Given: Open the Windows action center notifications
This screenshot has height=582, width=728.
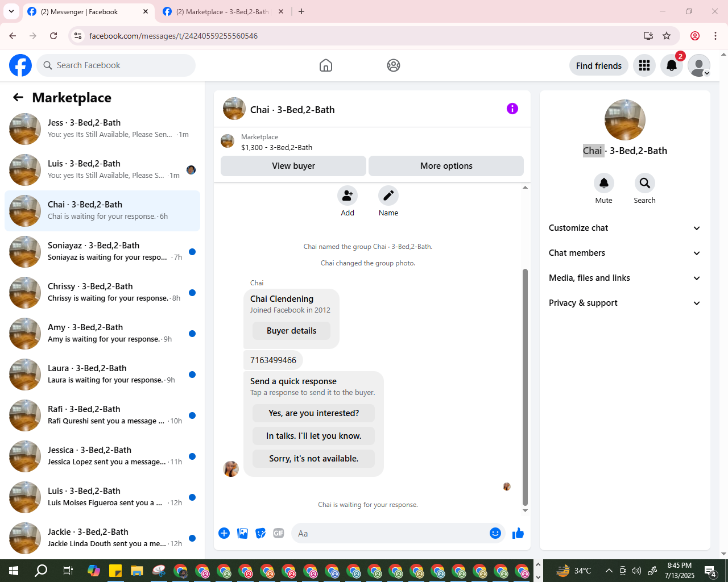Looking at the screenshot, I should click(710, 571).
